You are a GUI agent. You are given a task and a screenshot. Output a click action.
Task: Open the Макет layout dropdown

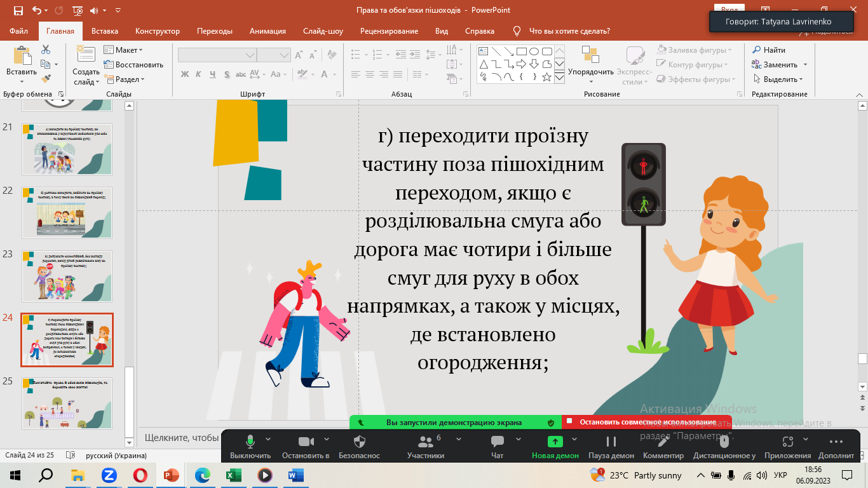pyautogui.click(x=123, y=50)
